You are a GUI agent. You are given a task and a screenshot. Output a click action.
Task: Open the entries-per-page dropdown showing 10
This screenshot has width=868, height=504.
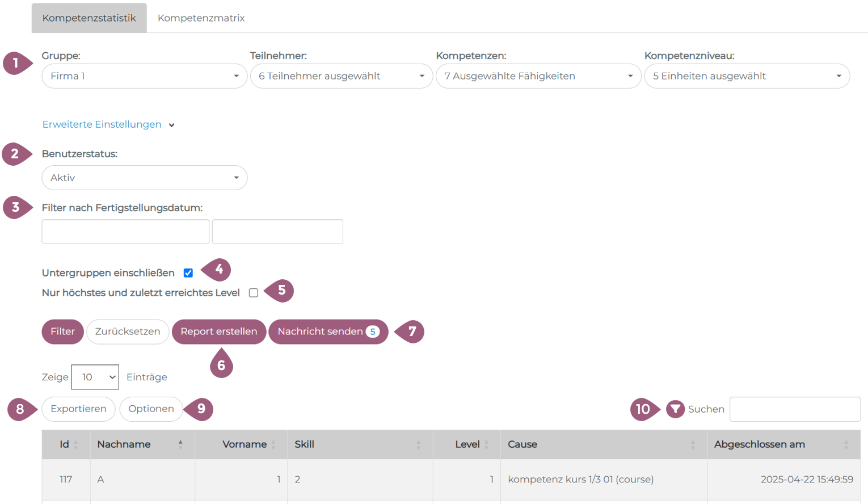pos(95,377)
